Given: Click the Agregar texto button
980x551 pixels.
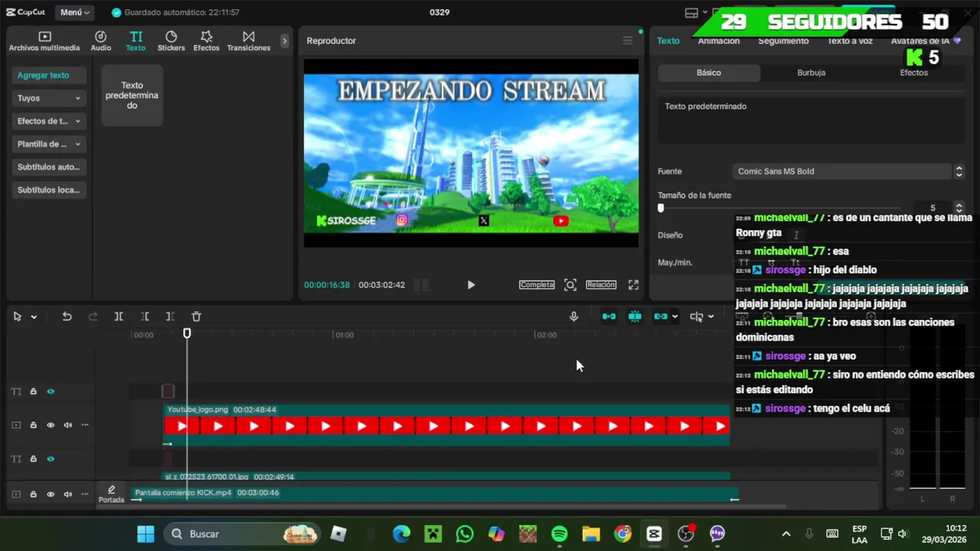Looking at the screenshot, I should [x=49, y=75].
